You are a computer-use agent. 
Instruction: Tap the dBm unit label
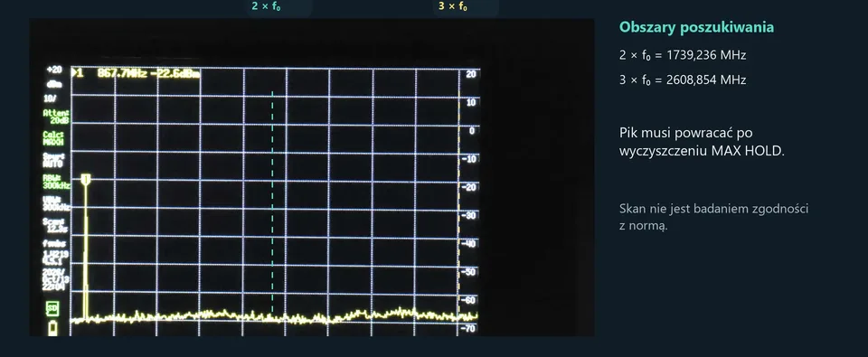(x=55, y=85)
